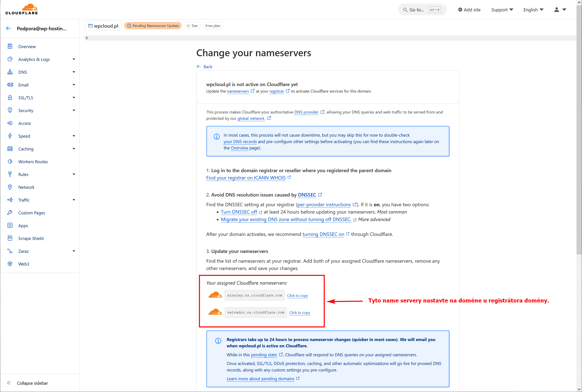Click the collapse chevron on gray bar

click(x=87, y=38)
